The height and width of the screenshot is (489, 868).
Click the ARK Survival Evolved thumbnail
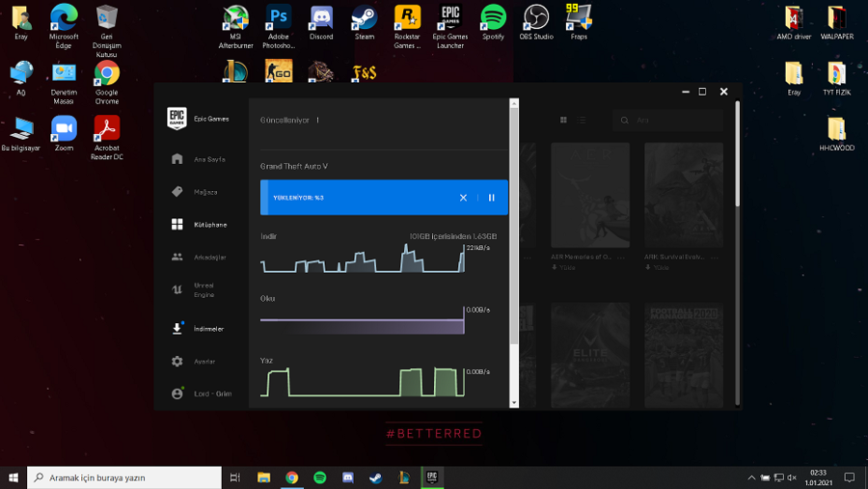tap(684, 196)
